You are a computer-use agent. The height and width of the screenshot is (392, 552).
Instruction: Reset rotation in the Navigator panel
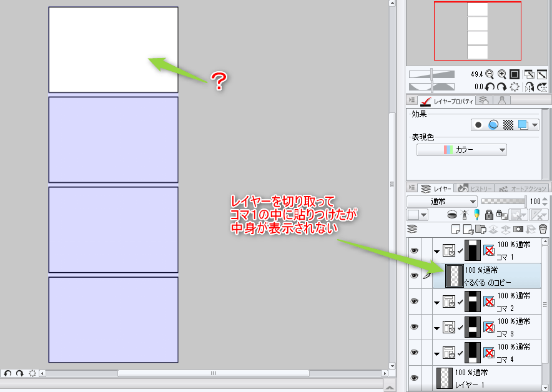point(515,87)
